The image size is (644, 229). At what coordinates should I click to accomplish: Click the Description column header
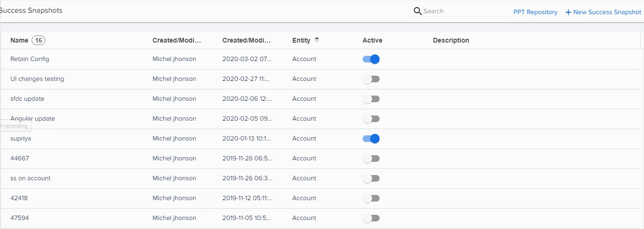pos(451,40)
